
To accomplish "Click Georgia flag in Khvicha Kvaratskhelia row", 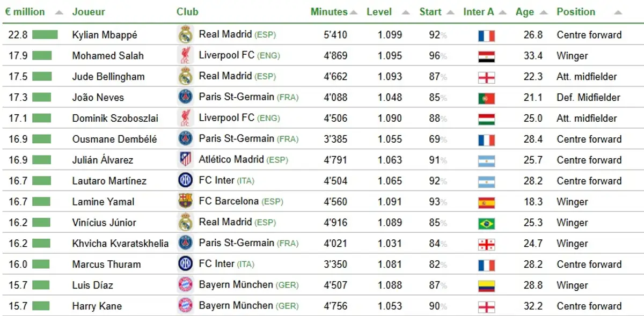I will [x=486, y=245].
